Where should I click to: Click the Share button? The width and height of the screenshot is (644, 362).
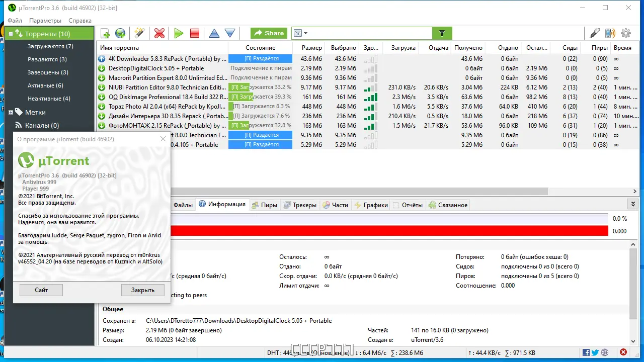(269, 33)
